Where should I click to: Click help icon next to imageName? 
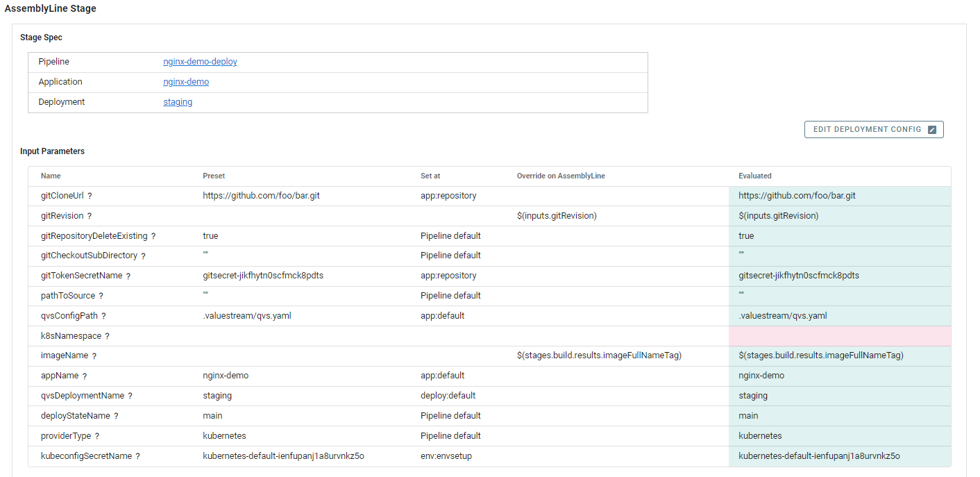pyautogui.click(x=94, y=356)
